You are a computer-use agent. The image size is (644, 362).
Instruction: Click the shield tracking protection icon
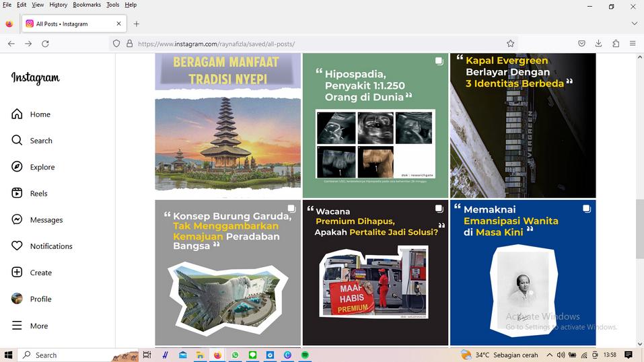pos(116,44)
